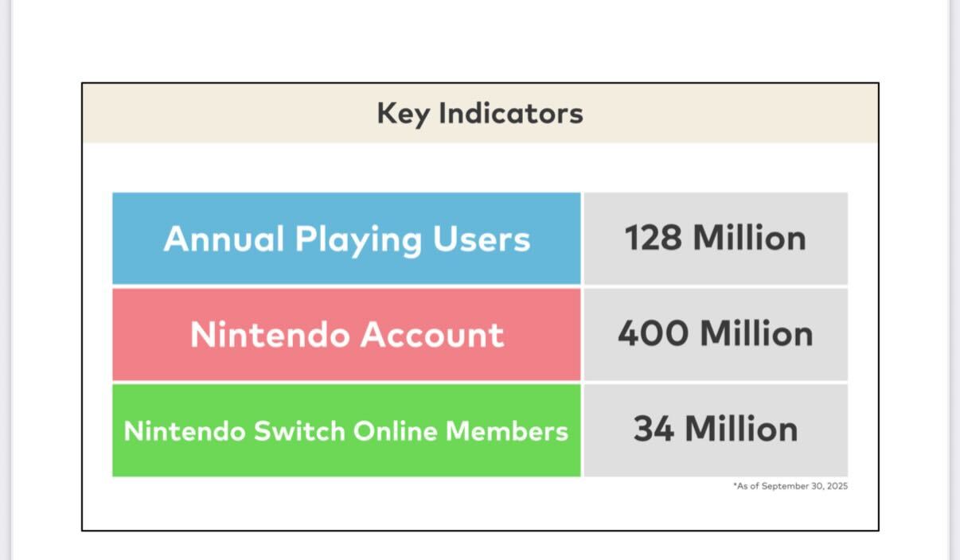Screen dimensions: 960x560
Task: Click the word "Annual" in the blue row
Action: [224, 239]
